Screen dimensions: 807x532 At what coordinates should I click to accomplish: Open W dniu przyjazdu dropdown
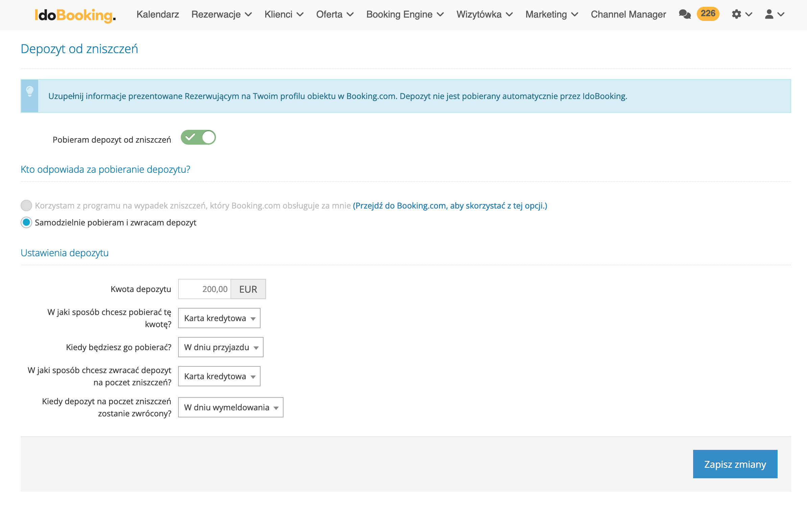(x=220, y=347)
